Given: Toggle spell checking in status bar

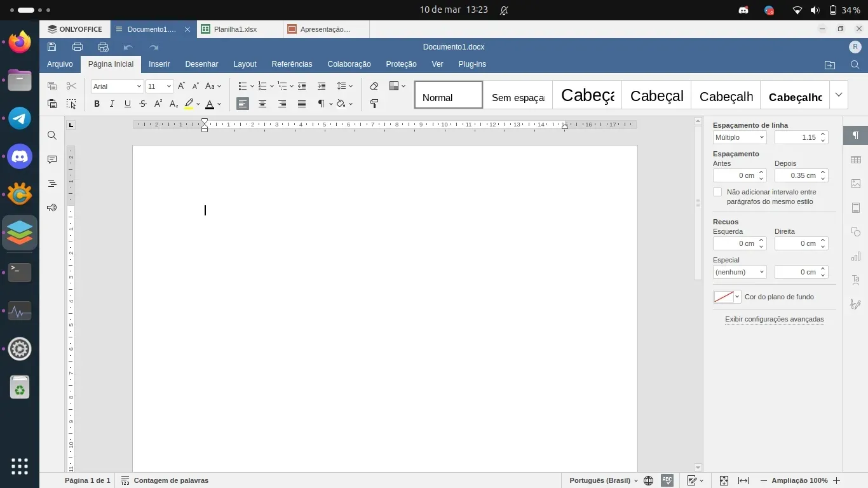Looking at the screenshot, I should click(x=667, y=481).
